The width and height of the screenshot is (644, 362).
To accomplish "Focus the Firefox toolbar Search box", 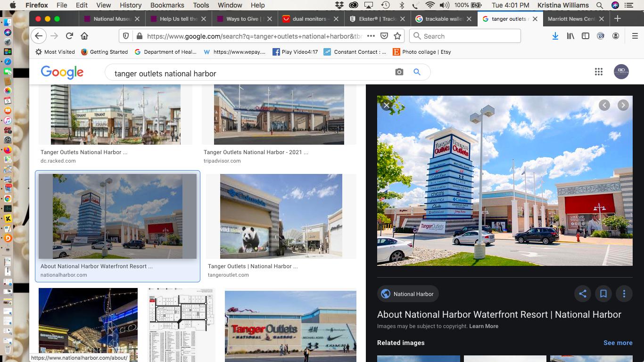I will pyautogui.click(x=465, y=36).
